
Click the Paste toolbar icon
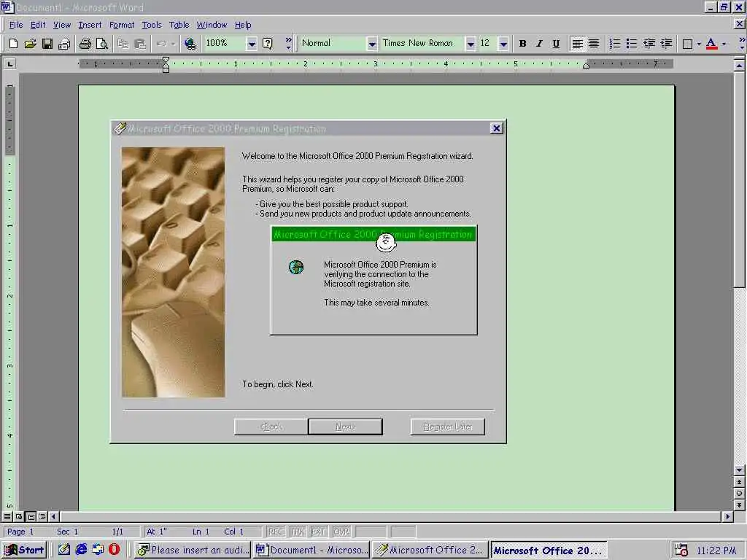point(140,44)
